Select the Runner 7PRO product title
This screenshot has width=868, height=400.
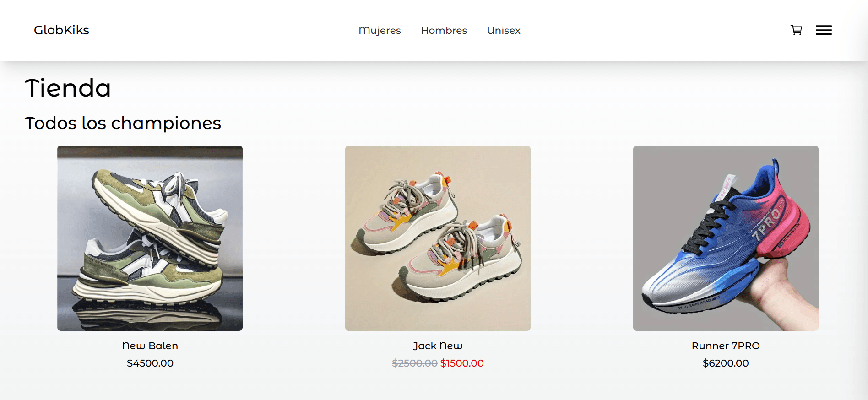pos(726,346)
